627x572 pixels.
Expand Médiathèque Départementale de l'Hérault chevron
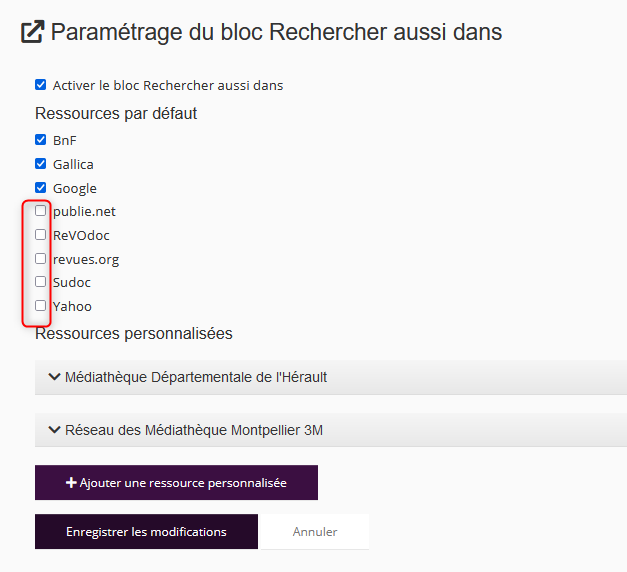tap(54, 377)
